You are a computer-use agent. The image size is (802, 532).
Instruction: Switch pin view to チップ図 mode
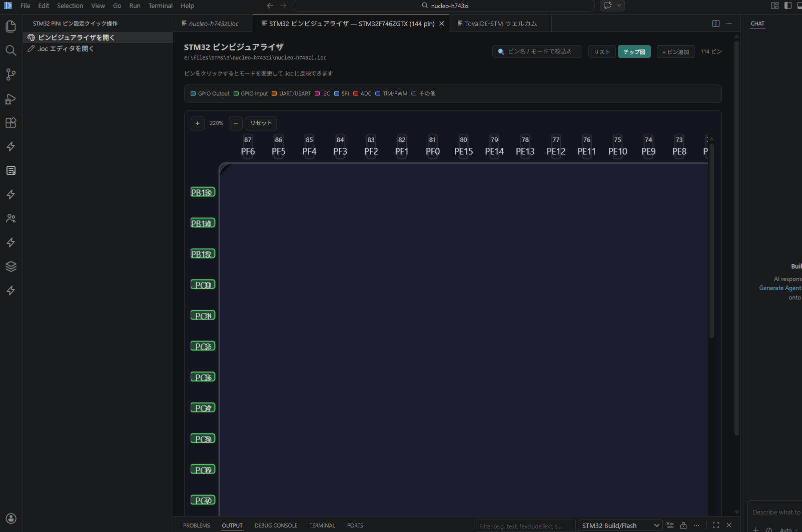(x=634, y=52)
